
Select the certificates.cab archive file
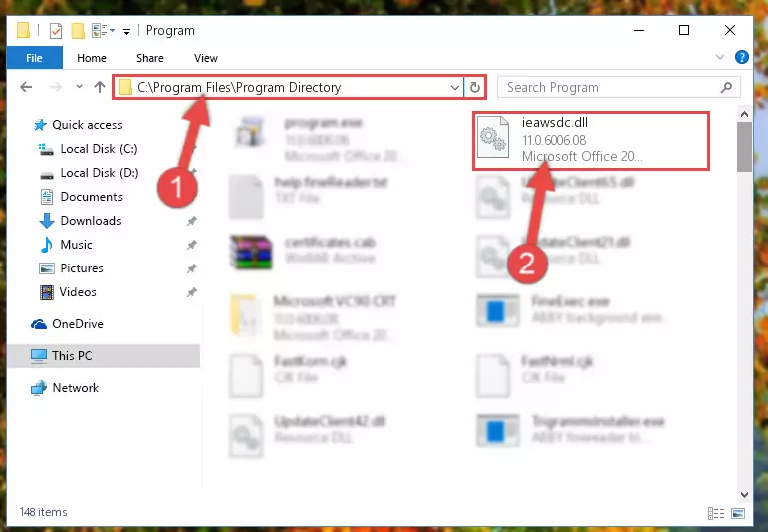(x=304, y=251)
